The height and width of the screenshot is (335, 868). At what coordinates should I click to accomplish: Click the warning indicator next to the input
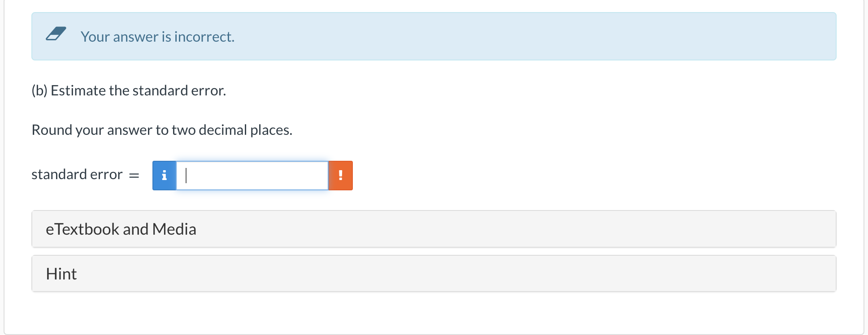[x=341, y=176]
